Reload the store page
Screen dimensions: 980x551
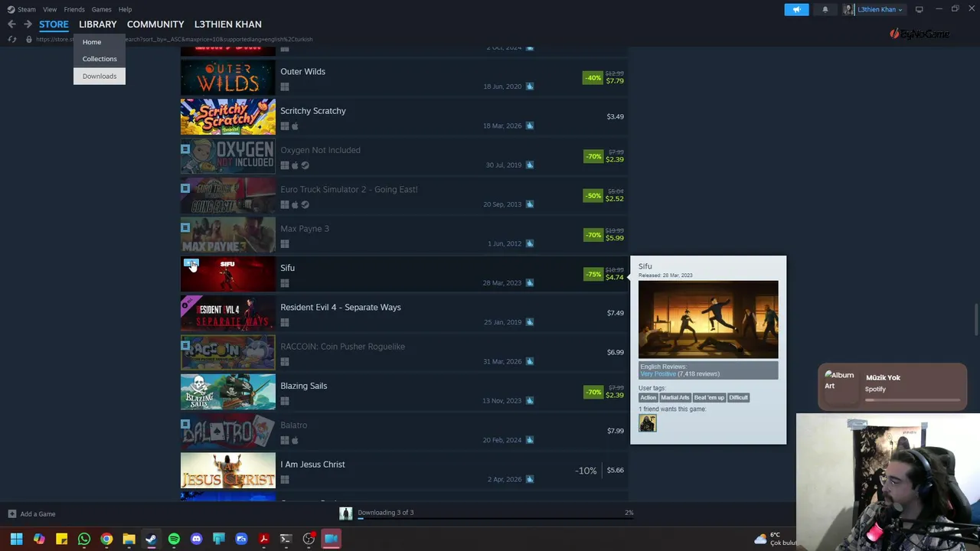[12, 39]
